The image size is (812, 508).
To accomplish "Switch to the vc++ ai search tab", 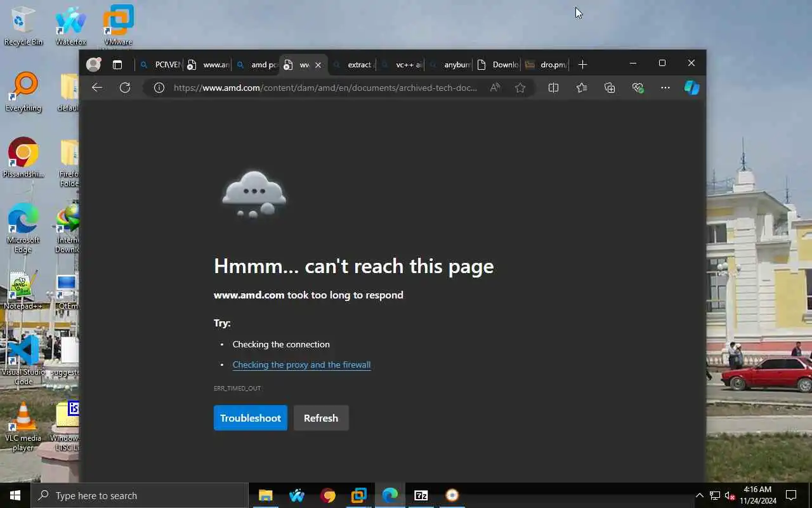I will [401, 65].
